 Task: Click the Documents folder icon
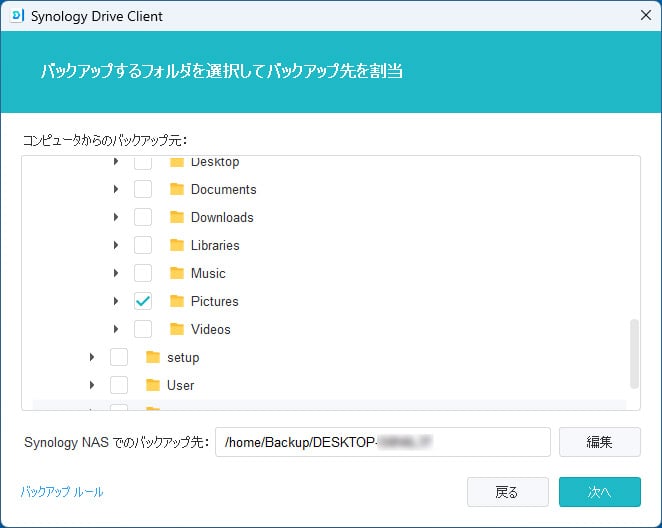click(177, 189)
